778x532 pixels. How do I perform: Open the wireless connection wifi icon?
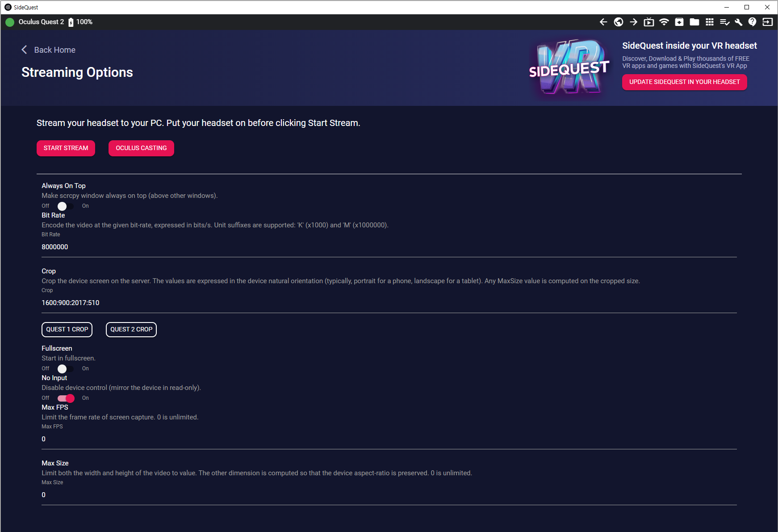[x=664, y=22]
